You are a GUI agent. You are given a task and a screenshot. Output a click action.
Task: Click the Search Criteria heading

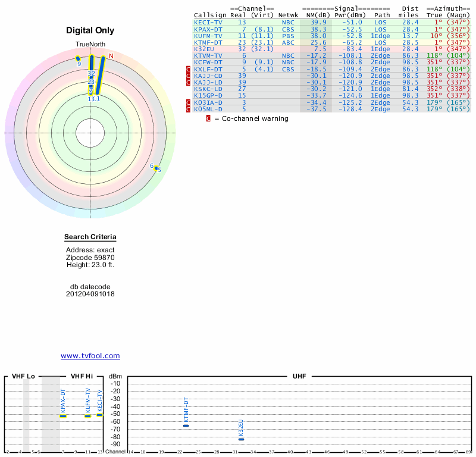pos(90,237)
